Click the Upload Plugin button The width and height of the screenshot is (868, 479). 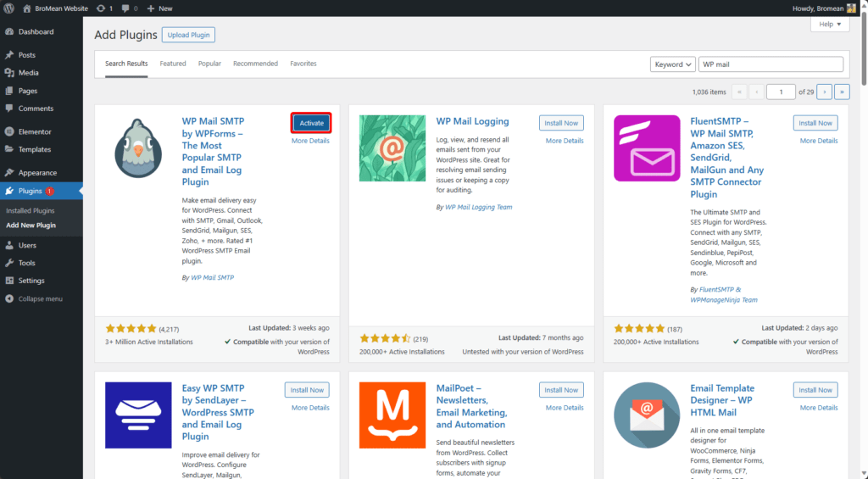coord(191,35)
